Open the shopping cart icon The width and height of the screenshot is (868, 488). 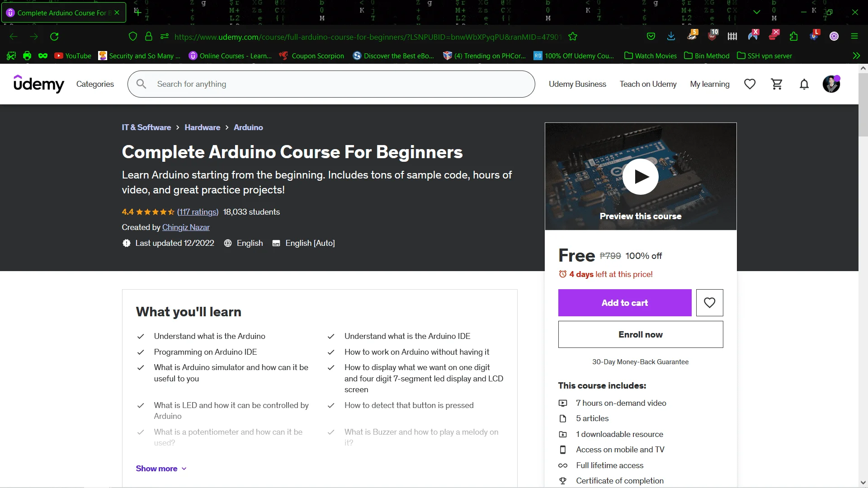coord(777,84)
